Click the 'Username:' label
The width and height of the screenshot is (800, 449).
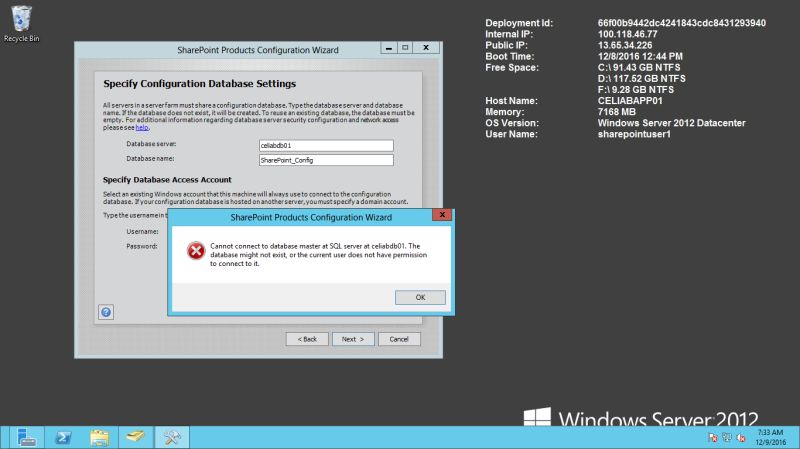pos(142,232)
